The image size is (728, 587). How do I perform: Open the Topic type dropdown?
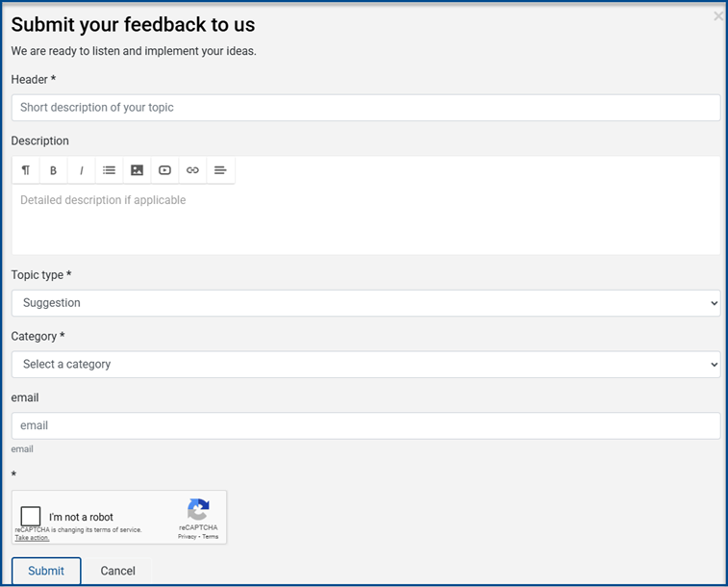click(x=365, y=303)
